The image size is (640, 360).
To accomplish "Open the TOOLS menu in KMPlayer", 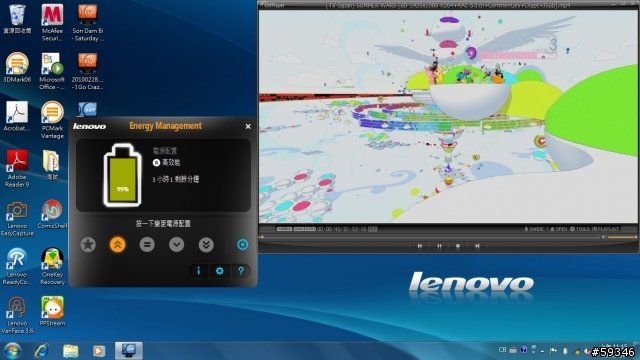I will click(x=580, y=229).
